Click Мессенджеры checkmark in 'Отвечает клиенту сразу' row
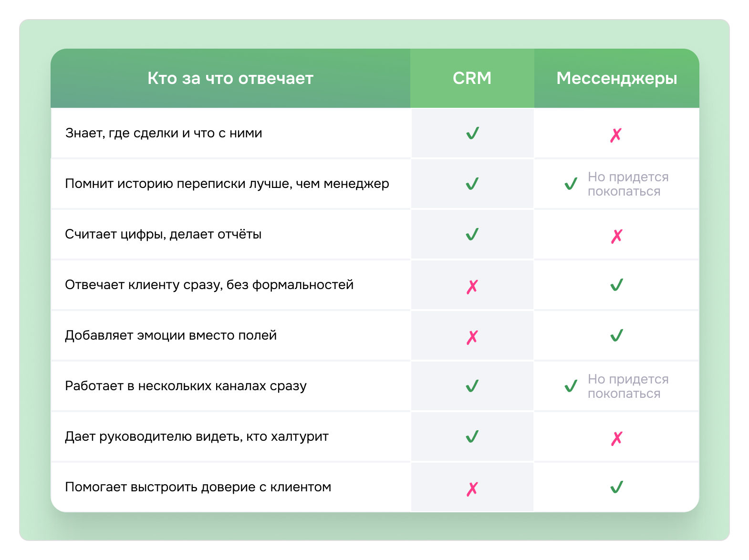The height and width of the screenshot is (560, 749). (x=616, y=285)
